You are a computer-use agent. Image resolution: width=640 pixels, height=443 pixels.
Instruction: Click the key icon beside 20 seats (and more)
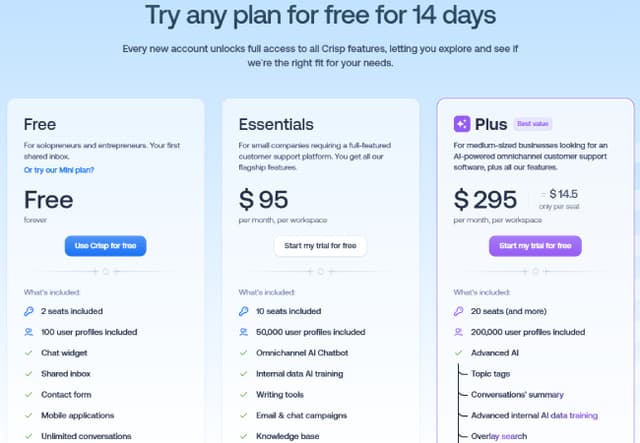tap(458, 312)
